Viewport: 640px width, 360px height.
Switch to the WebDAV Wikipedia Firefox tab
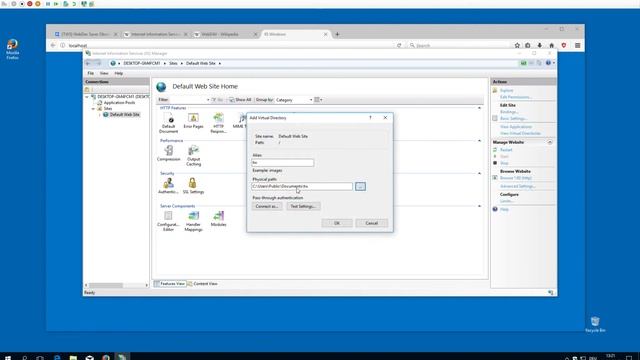pos(226,34)
